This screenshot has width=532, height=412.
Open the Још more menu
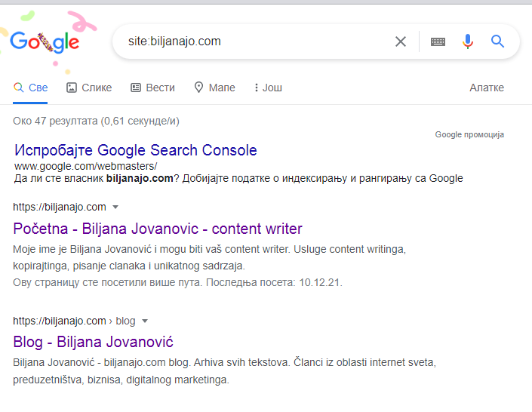(268, 88)
